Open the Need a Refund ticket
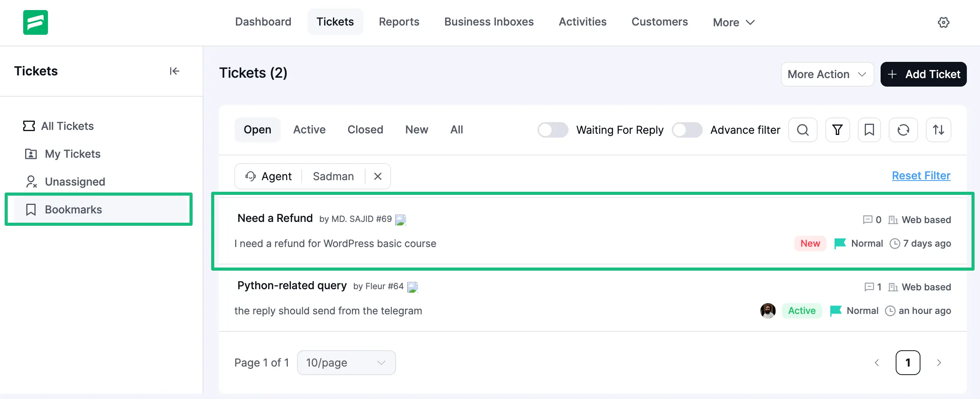The height and width of the screenshot is (399, 980). click(275, 218)
